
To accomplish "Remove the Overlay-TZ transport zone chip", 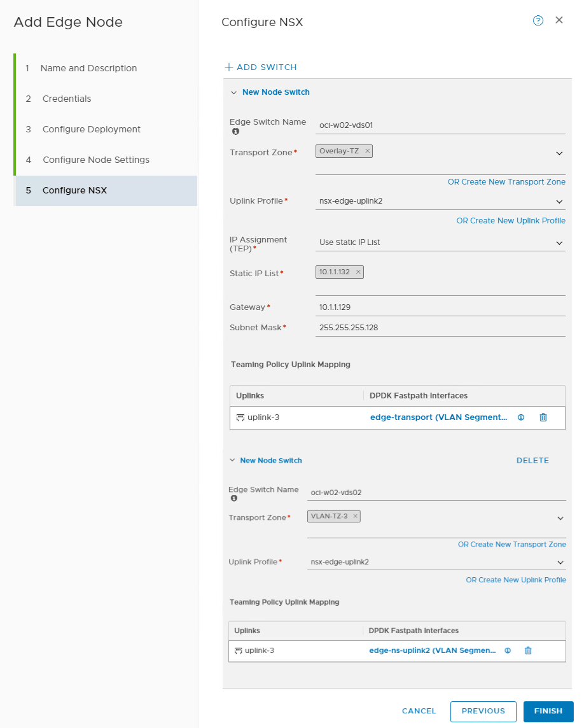I will [x=367, y=151].
